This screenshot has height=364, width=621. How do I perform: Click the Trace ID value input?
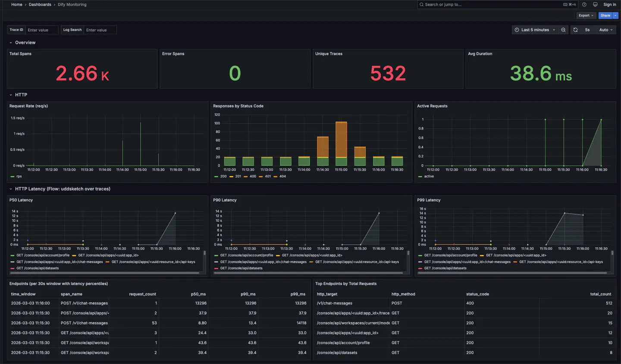42,30
